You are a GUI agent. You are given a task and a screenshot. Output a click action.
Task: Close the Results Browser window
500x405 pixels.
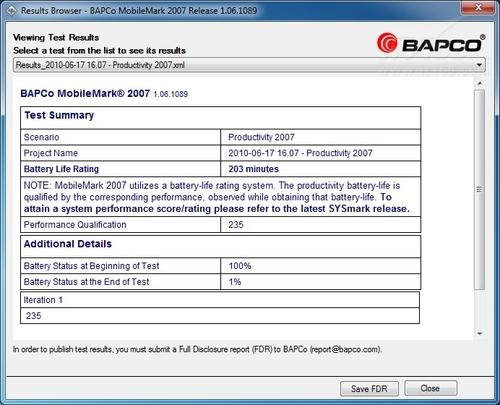(478, 7)
